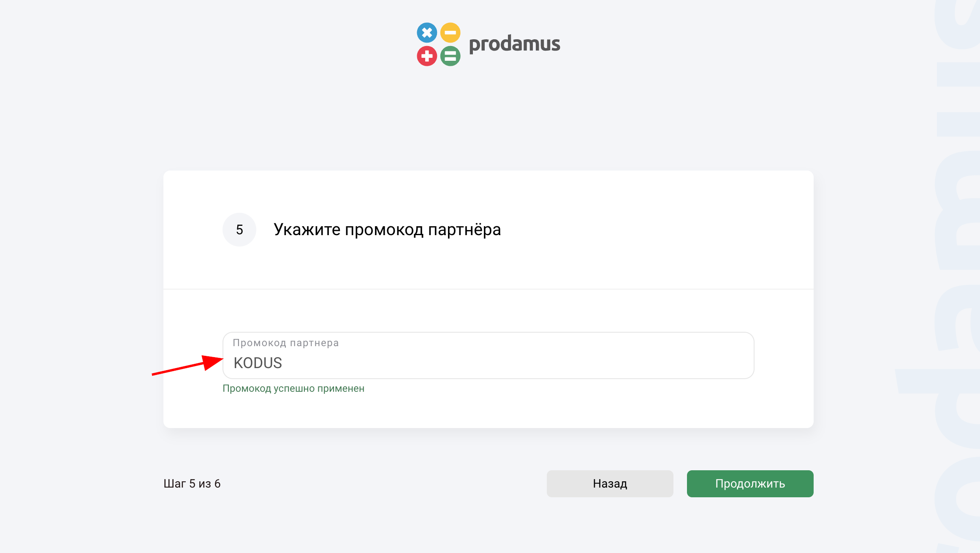Click the four-symbol Prodamus logo cluster
980x553 pixels.
pyautogui.click(x=439, y=44)
